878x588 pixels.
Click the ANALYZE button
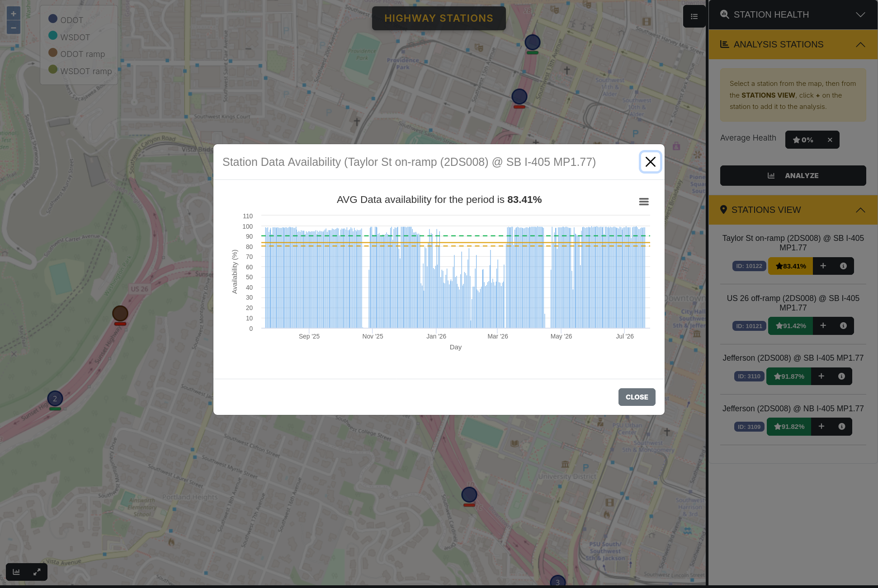click(x=793, y=175)
